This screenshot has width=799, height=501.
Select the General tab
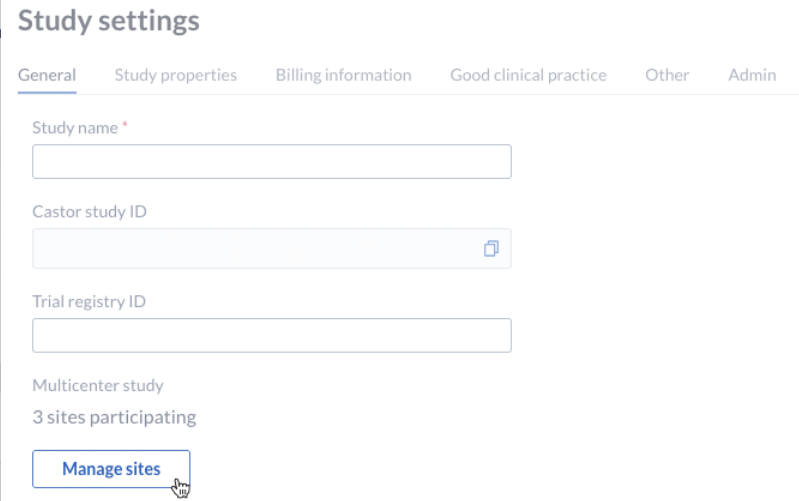[x=47, y=75]
